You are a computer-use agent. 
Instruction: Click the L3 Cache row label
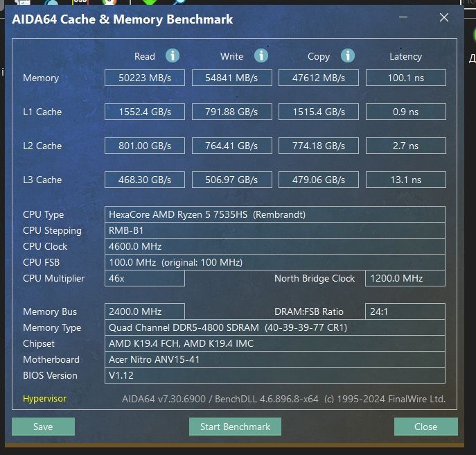point(42,180)
